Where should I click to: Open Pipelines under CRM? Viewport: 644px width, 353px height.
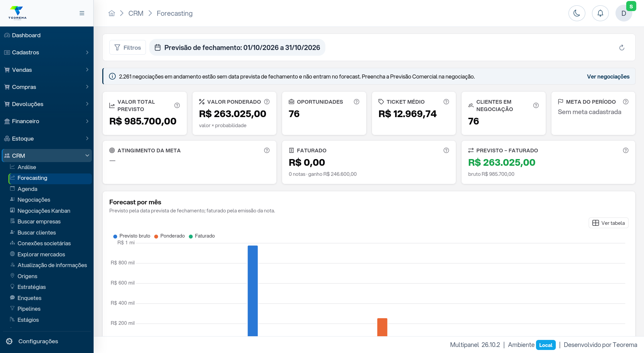click(50, 309)
